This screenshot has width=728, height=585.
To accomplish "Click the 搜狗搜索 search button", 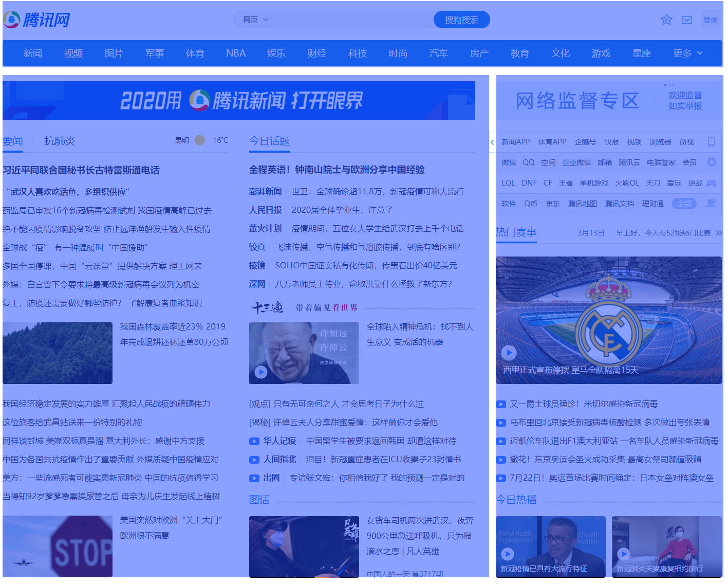I will (461, 19).
